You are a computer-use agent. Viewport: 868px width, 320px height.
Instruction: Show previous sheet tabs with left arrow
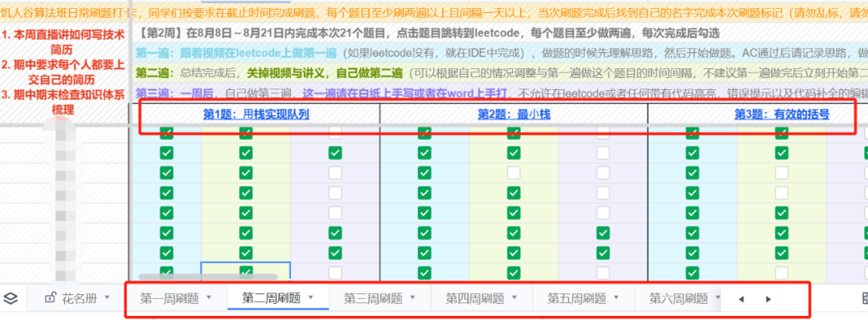tap(741, 299)
